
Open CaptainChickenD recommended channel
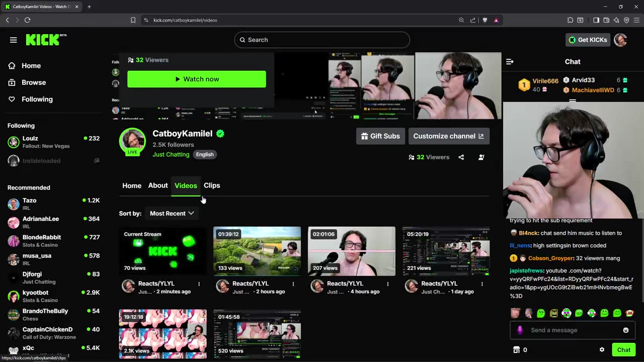click(x=54, y=333)
